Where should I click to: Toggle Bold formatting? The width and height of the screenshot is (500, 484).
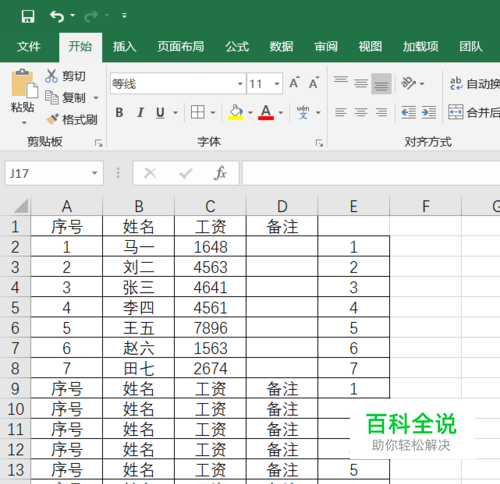119,112
